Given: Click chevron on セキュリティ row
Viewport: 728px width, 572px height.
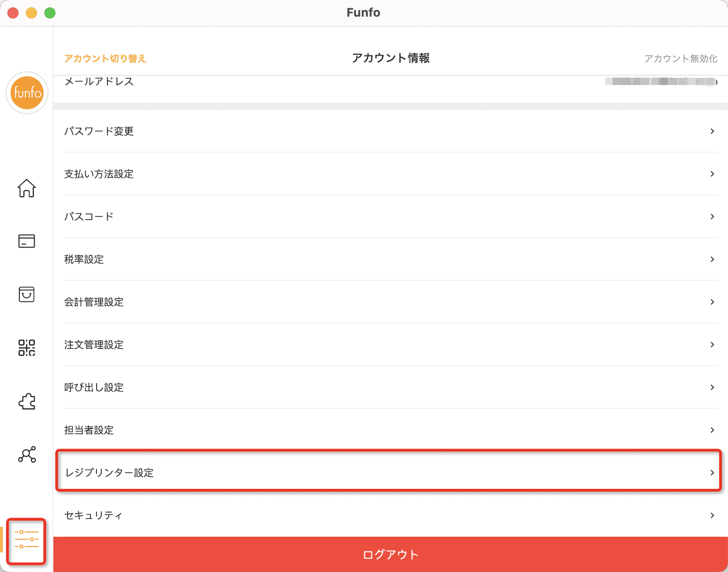Looking at the screenshot, I should coord(712,515).
